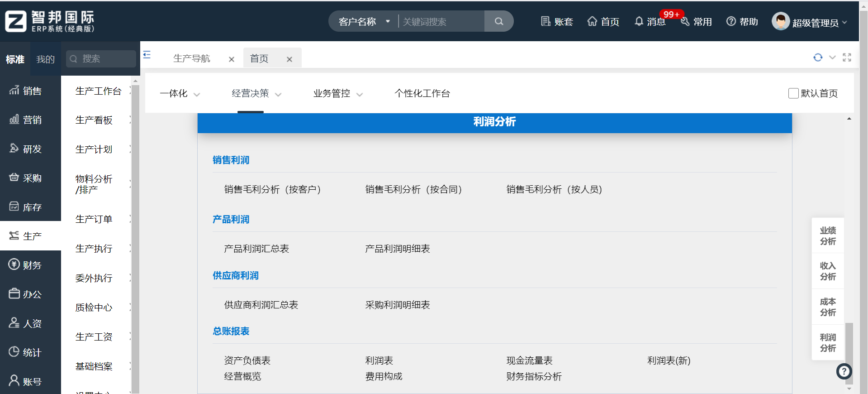Image resolution: width=868 pixels, height=394 pixels.
Task: Open the 销售 module
Action: coord(30,91)
